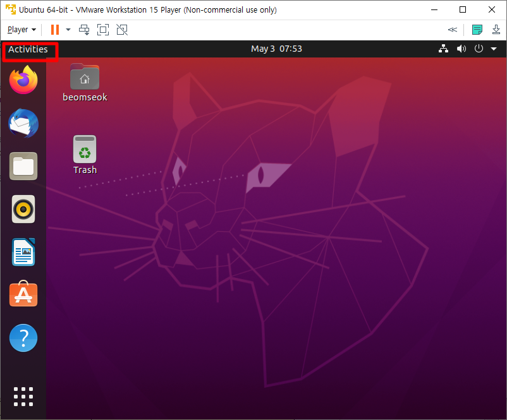Launch Rhythmbox music player from the dock
This screenshot has width=507, height=420.
coord(23,209)
